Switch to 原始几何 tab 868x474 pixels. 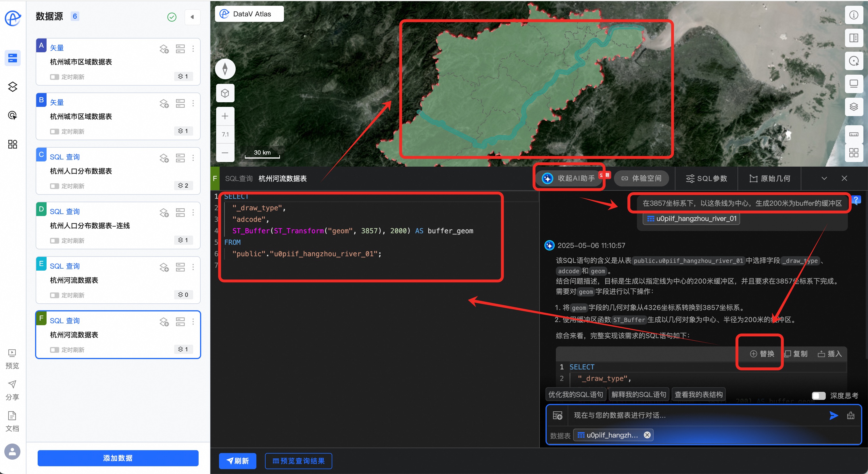pyautogui.click(x=770, y=178)
